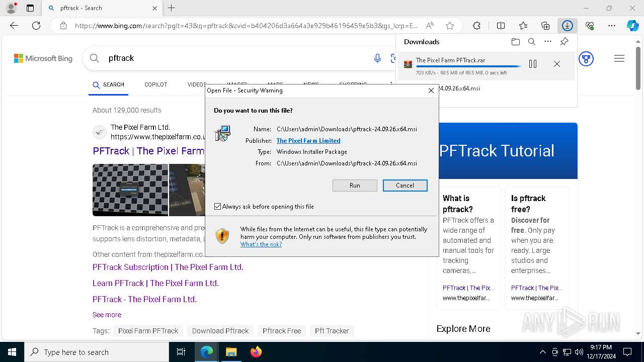This screenshot has height=362, width=644.
Task: Uncheck Always ask before opening this file
Action: pyautogui.click(x=217, y=207)
